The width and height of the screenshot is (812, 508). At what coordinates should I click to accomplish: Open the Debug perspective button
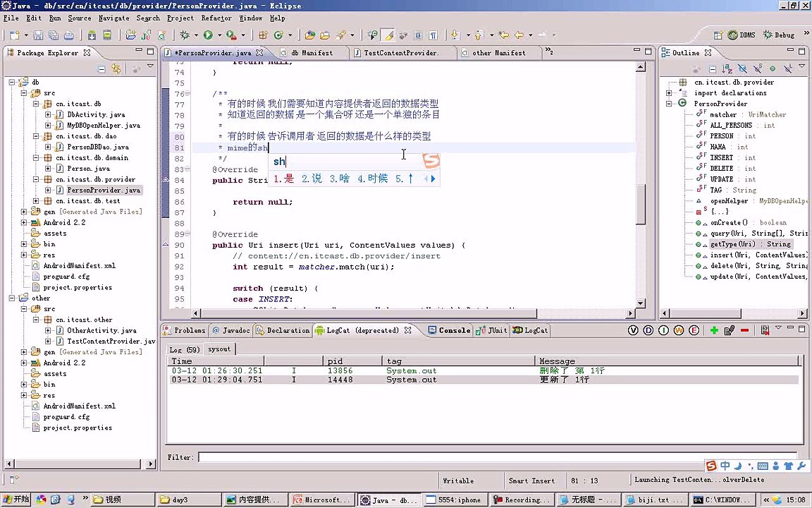point(778,35)
